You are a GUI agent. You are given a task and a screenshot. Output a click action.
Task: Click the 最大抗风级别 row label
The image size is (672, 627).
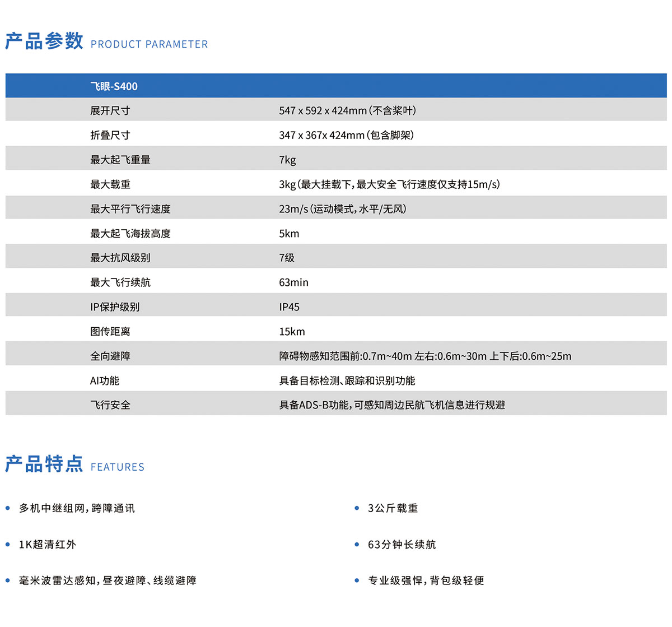pyautogui.click(x=120, y=258)
